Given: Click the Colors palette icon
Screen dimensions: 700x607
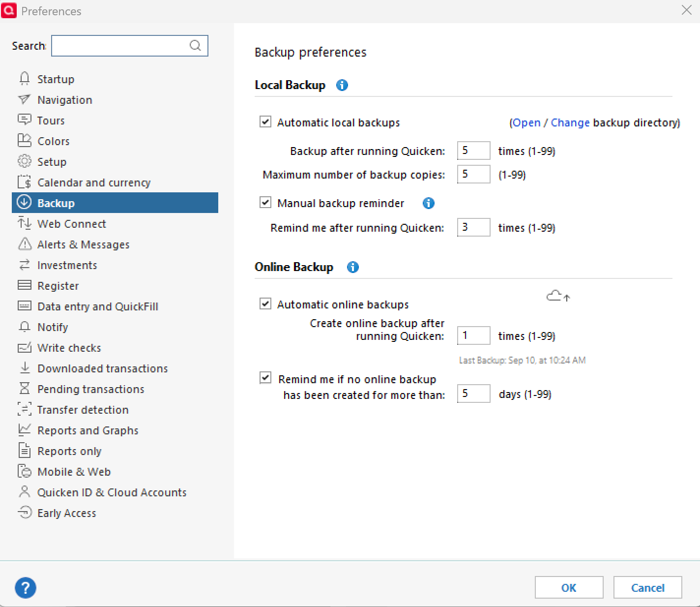Looking at the screenshot, I should (24, 141).
